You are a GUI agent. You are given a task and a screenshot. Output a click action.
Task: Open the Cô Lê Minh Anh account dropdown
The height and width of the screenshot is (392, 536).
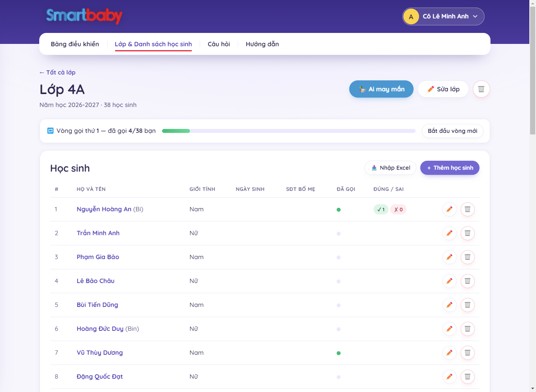click(443, 16)
